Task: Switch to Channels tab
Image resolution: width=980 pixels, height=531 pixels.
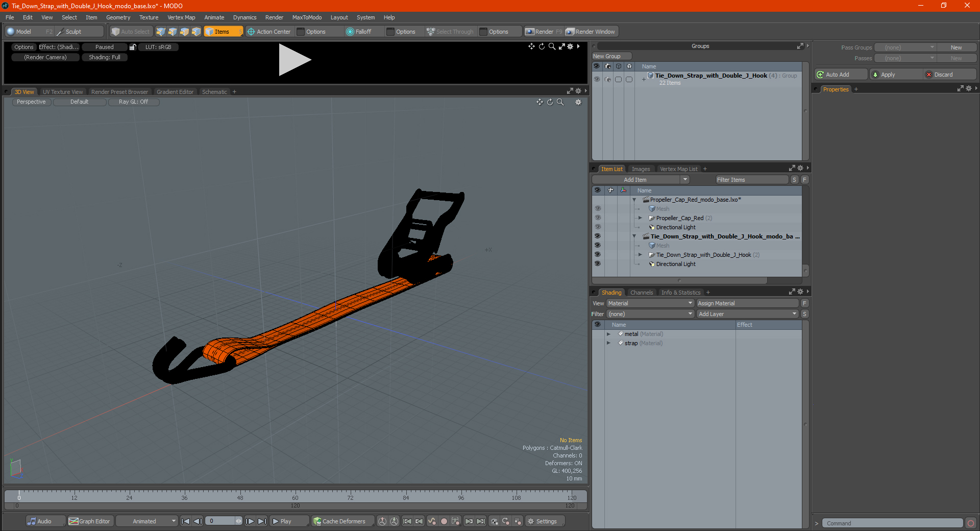Action: click(641, 293)
